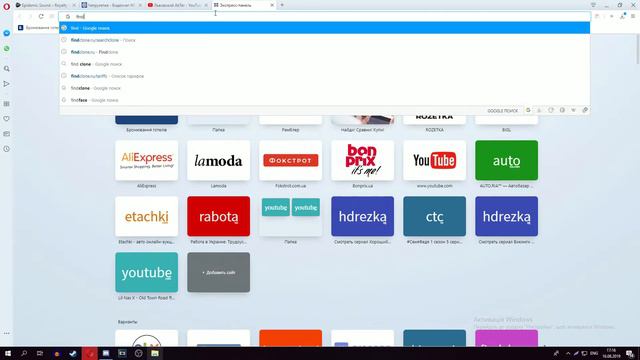
Task: Open the bonprix speed dial tile
Action: pos(362,160)
